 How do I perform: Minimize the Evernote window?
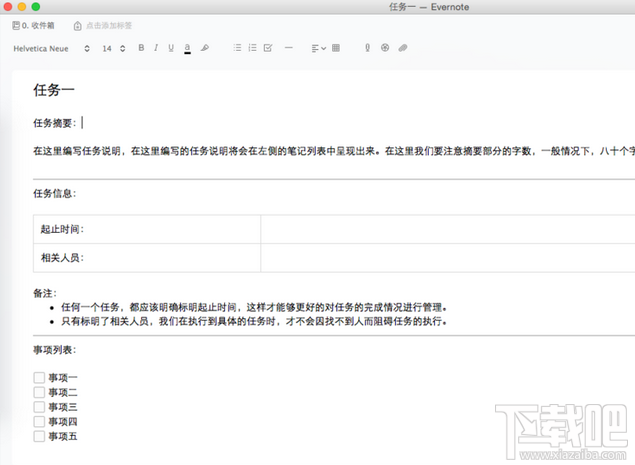tap(22, 6)
